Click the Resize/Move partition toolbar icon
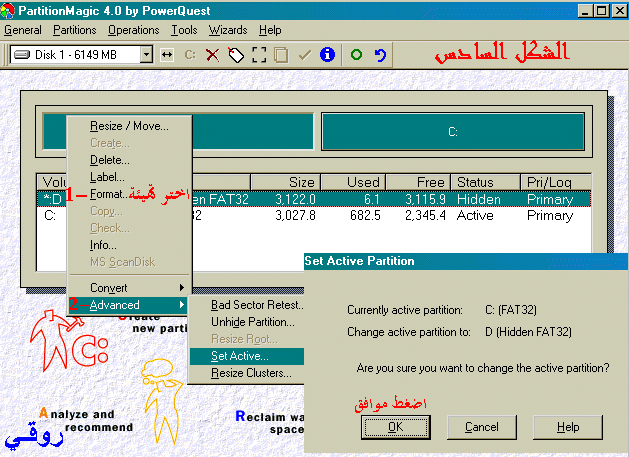The width and height of the screenshot is (629, 457). tap(167, 55)
